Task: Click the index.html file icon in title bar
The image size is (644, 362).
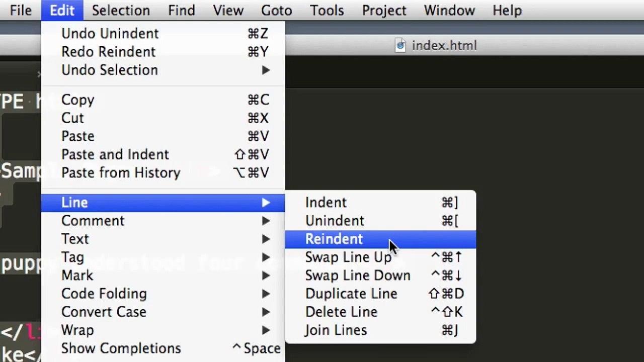Action: [x=400, y=46]
